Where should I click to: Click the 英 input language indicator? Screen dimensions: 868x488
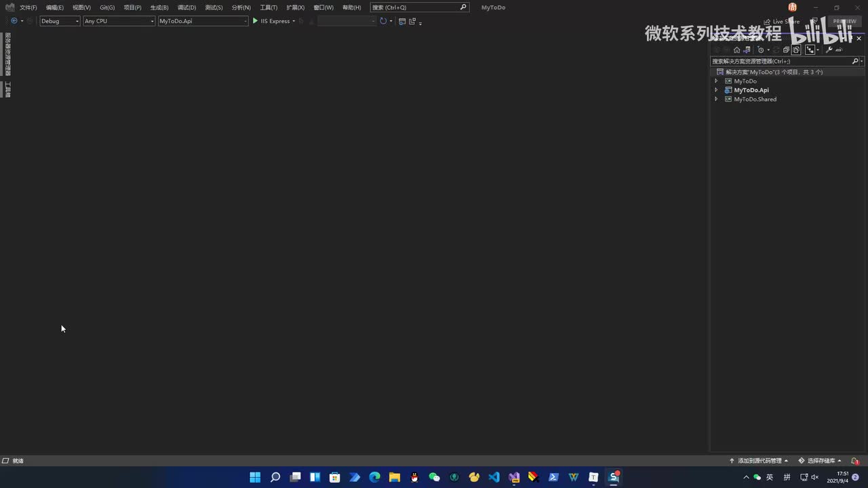pos(770,477)
